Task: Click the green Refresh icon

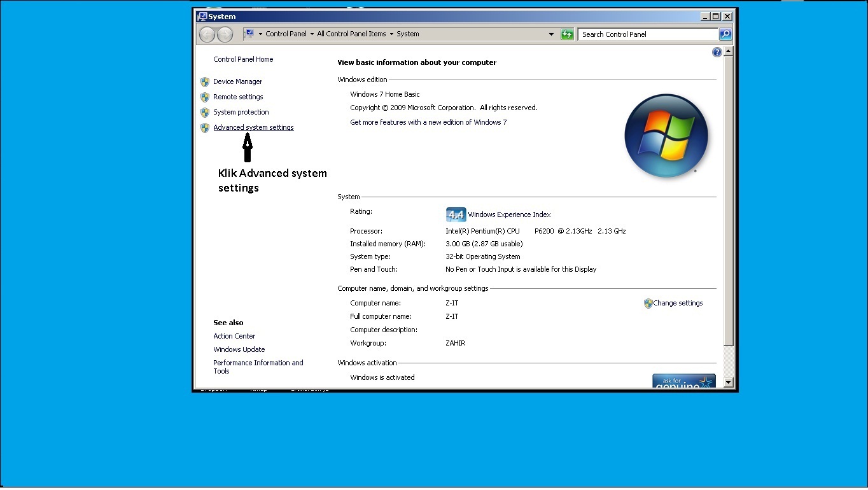Action: coord(567,34)
